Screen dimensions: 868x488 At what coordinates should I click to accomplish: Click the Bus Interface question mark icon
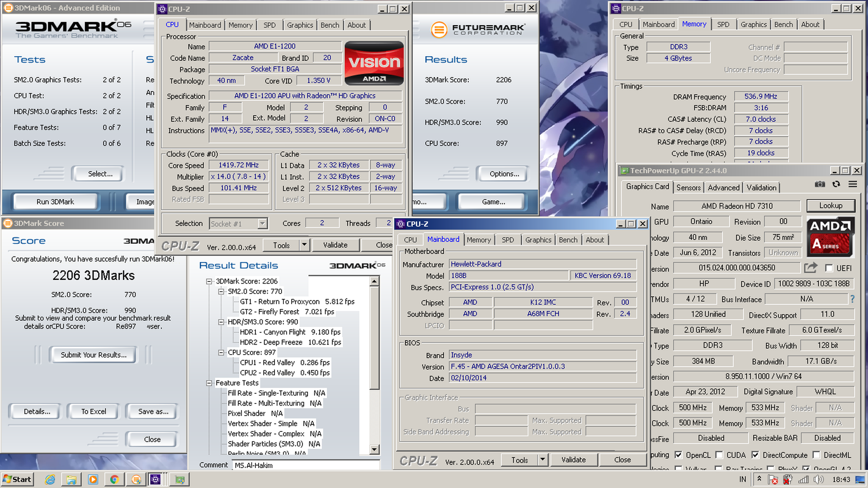click(x=853, y=299)
